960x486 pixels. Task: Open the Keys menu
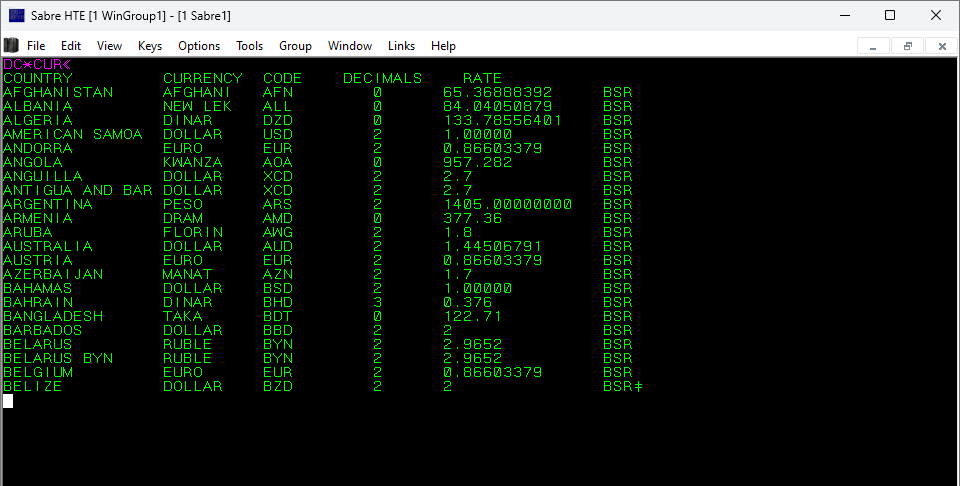pos(150,46)
